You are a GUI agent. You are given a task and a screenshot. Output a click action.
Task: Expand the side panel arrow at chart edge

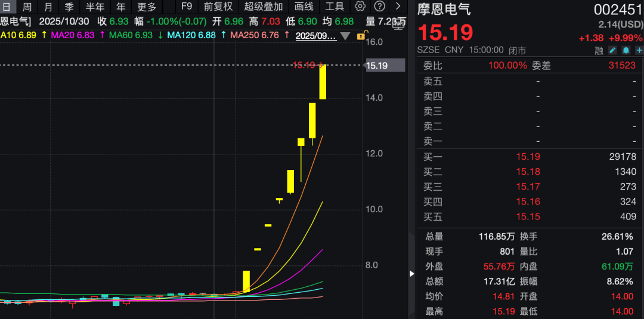coord(411,274)
